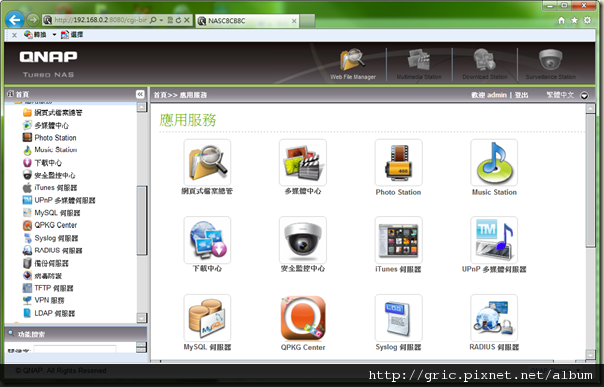Viewport: 604px width, 387px height.
Task: Open Photo Station large icon in main panel
Action: pyautogui.click(x=398, y=163)
